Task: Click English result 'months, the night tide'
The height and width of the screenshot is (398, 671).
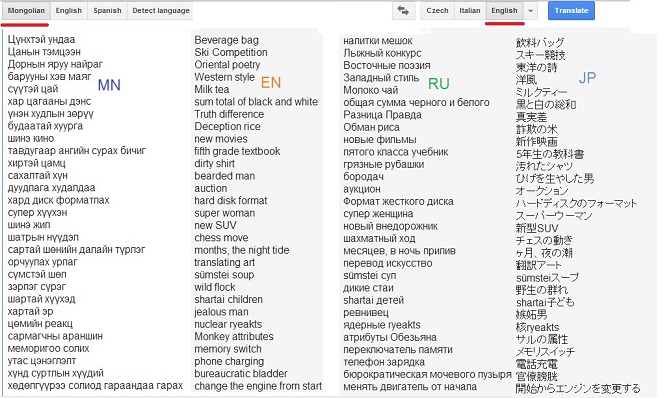Action: coord(242,250)
